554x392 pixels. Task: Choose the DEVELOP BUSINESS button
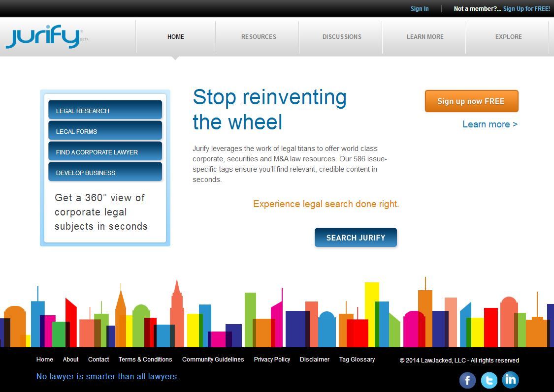pos(105,172)
